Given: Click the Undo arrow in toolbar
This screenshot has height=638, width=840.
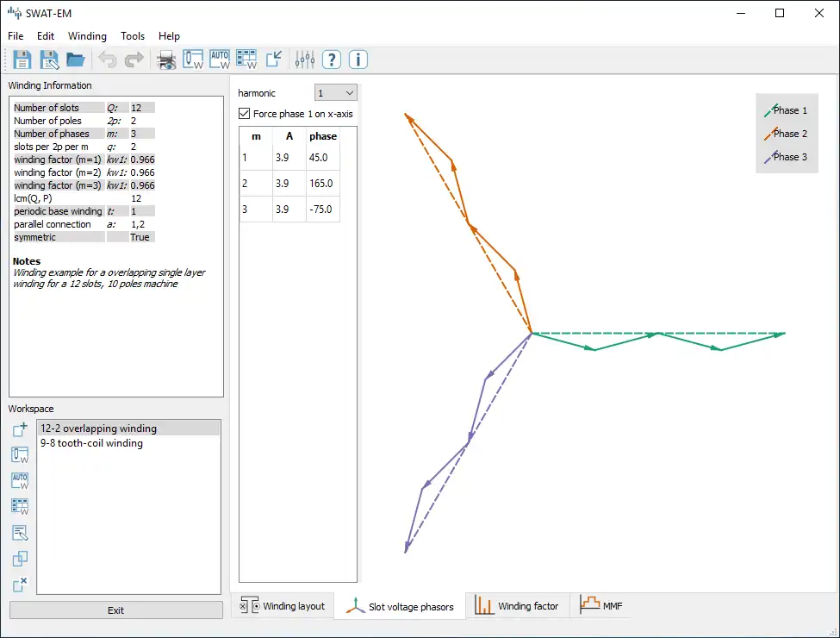Looking at the screenshot, I should pos(108,59).
